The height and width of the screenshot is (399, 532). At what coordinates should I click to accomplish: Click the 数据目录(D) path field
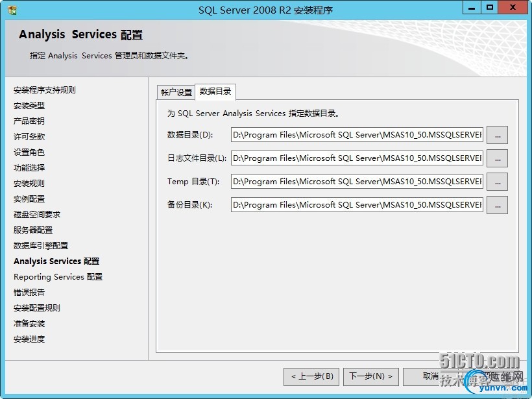tap(357, 135)
